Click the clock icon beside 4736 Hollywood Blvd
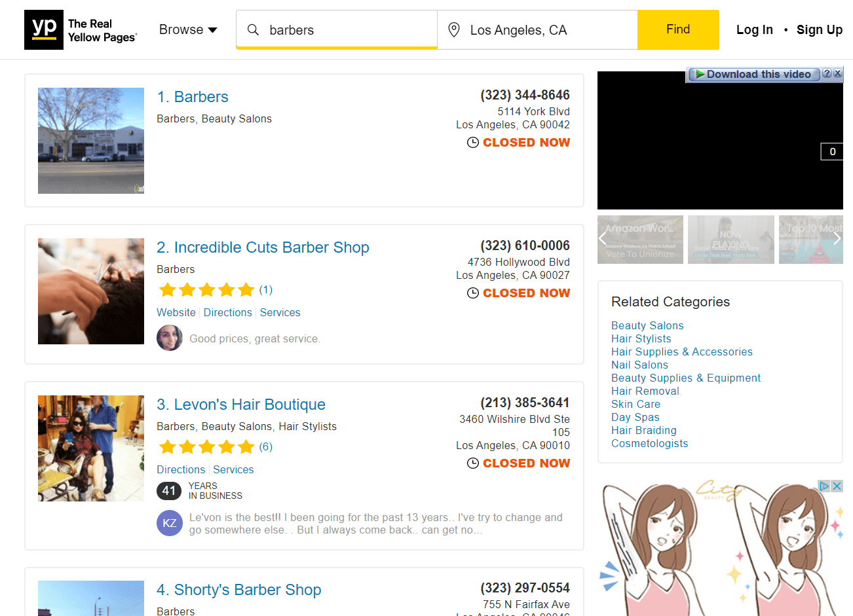 (x=472, y=293)
